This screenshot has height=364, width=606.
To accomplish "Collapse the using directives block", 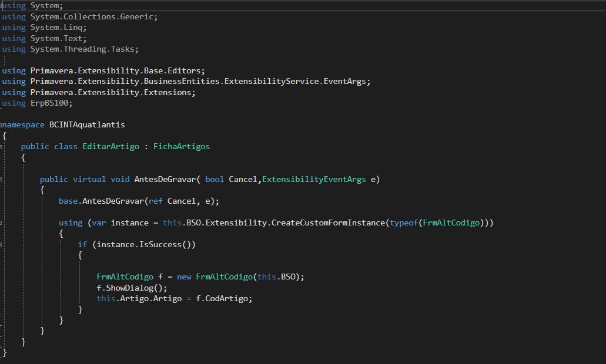I will (x=2, y=6).
